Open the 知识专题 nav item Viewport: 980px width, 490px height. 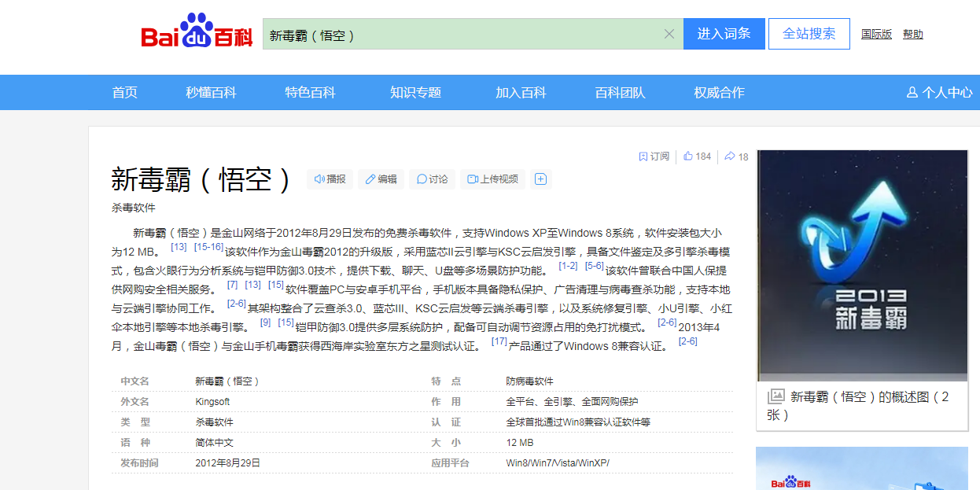415,92
